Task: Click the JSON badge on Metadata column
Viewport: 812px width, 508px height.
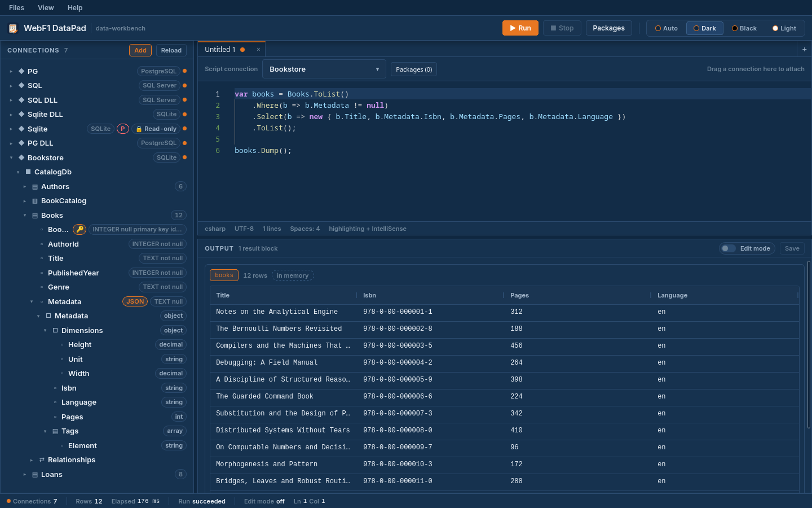Action: (135, 301)
